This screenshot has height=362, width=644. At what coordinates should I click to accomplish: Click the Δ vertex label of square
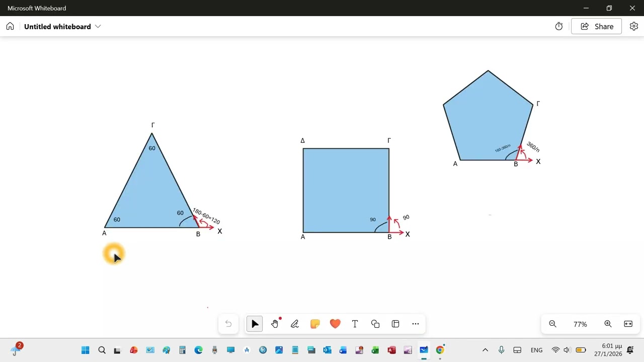point(302,141)
